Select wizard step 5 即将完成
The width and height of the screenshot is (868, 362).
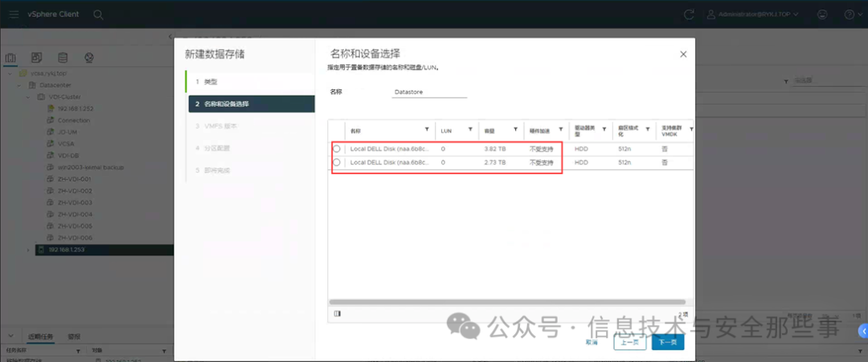(250, 170)
